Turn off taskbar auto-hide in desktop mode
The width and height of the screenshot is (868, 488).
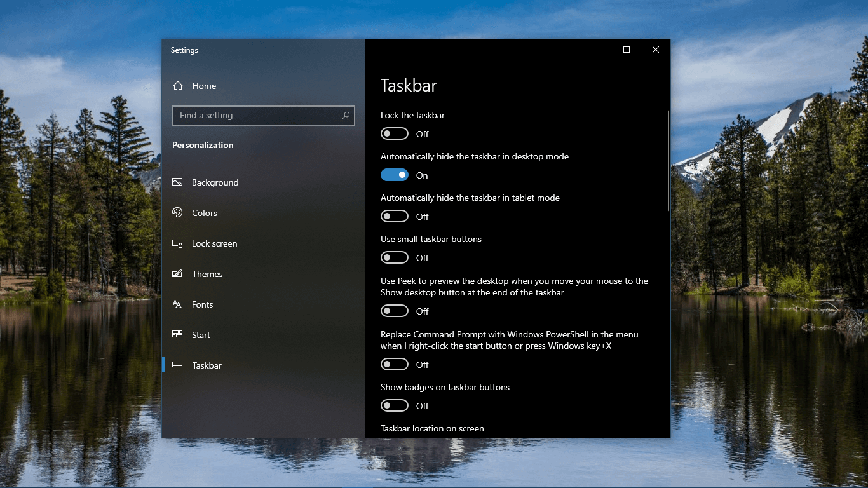point(394,175)
